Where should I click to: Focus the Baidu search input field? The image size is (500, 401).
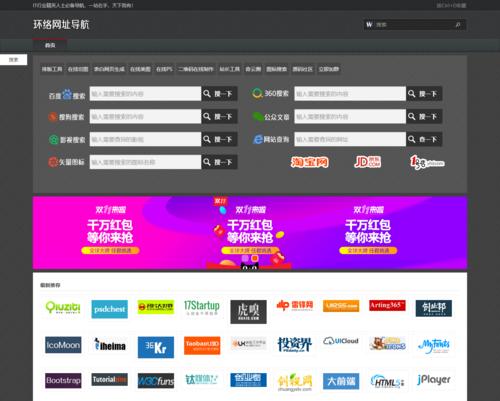145,94
